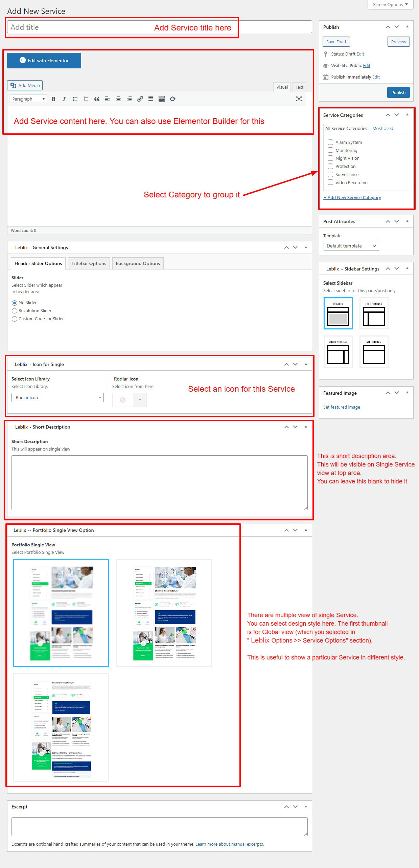The width and height of the screenshot is (419, 868).
Task: Switch to the Titlebar Options tab
Action: [89, 263]
